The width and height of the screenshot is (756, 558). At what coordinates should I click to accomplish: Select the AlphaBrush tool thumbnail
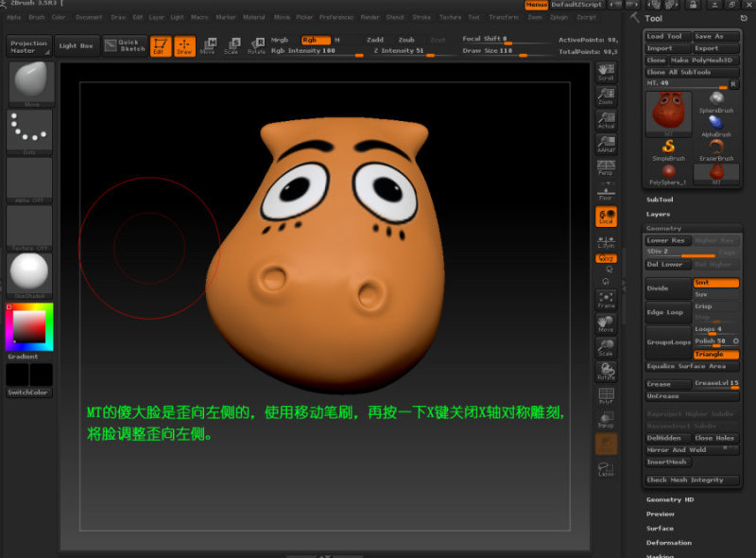coord(716,127)
